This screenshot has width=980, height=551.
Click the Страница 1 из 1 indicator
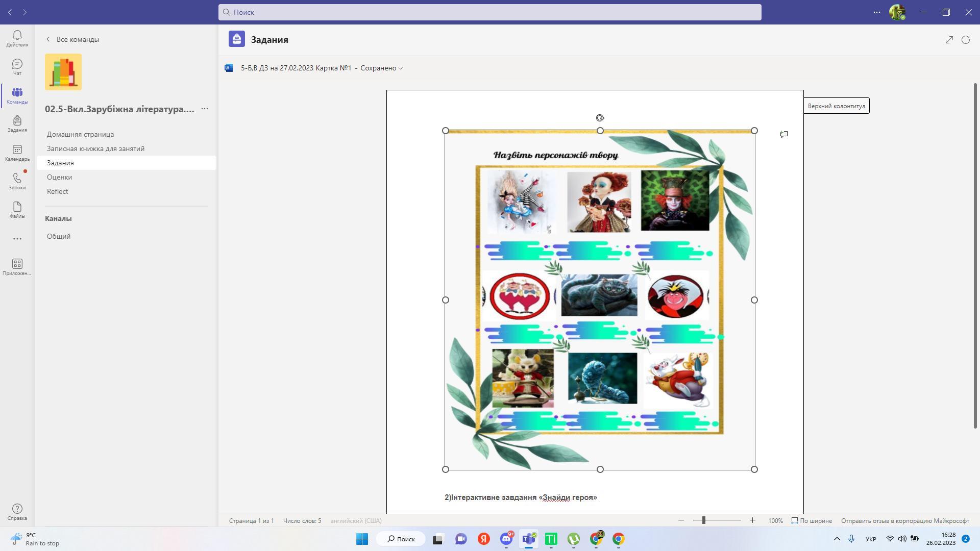pyautogui.click(x=251, y=520)
